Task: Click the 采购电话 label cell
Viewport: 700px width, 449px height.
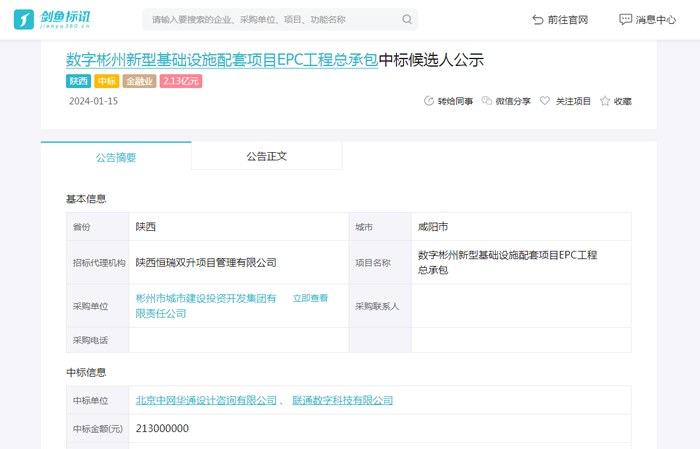Action: tap(98, 340)
